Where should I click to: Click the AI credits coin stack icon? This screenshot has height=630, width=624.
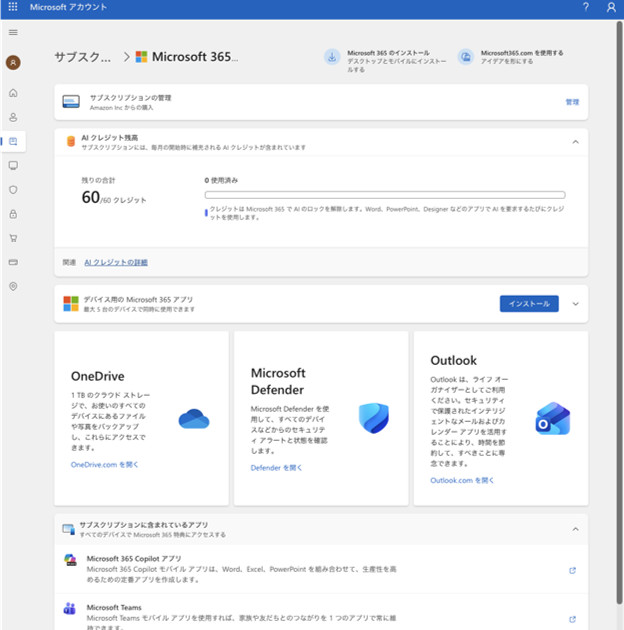click(x=71, y=141)
